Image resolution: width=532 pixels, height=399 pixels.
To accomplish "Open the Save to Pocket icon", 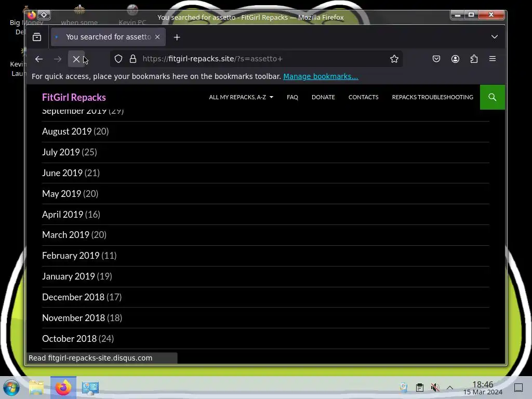I will tap(436, 59).
